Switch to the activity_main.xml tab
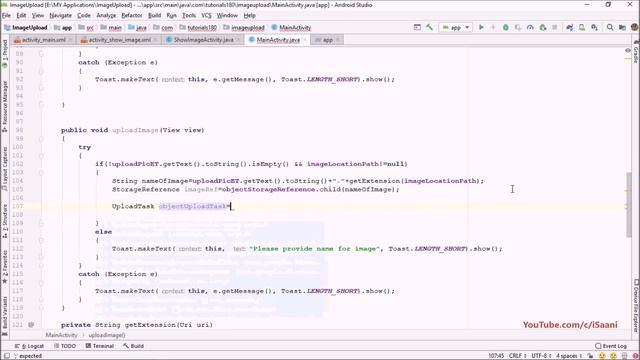 click(43, 40)
